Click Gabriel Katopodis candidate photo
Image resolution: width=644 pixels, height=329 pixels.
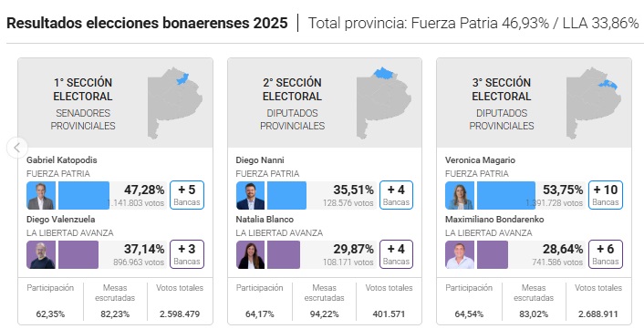41,196
